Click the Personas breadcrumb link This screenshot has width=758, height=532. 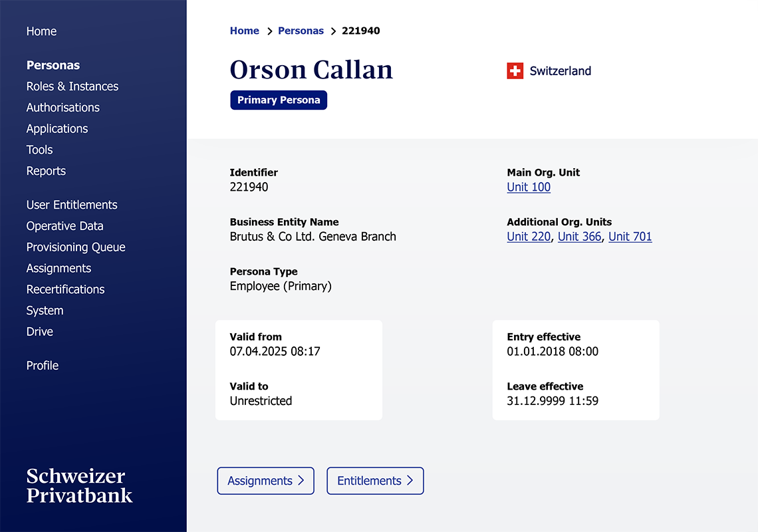click(301, 31)
